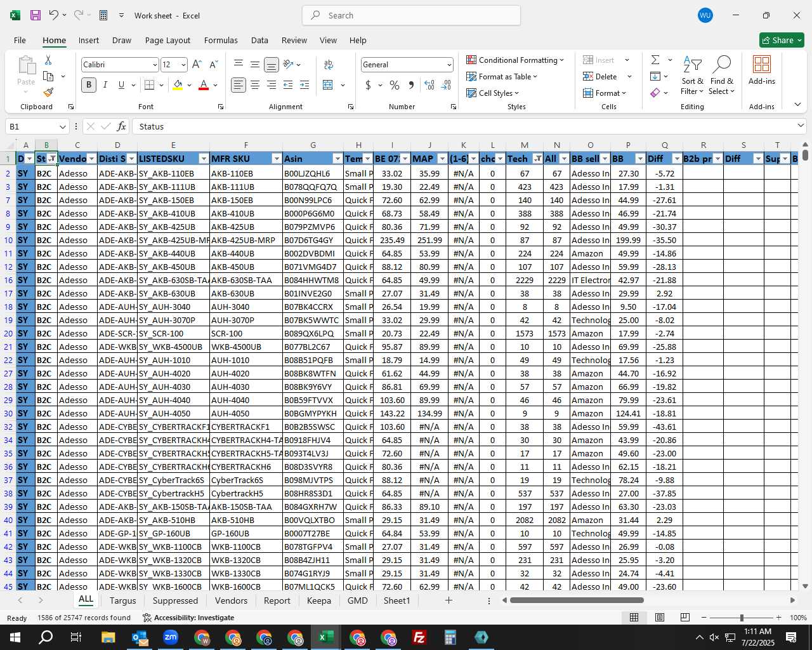This screenshot has width=812, height=650.
Task: Click the Format Painter brush icon
Action: [x=48, y=92]
